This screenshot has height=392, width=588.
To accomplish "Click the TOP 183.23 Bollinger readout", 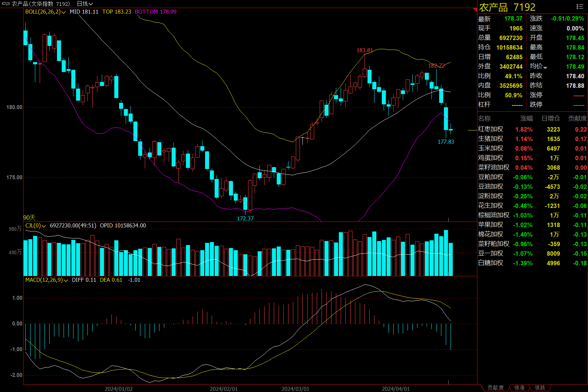I will 116,12.
